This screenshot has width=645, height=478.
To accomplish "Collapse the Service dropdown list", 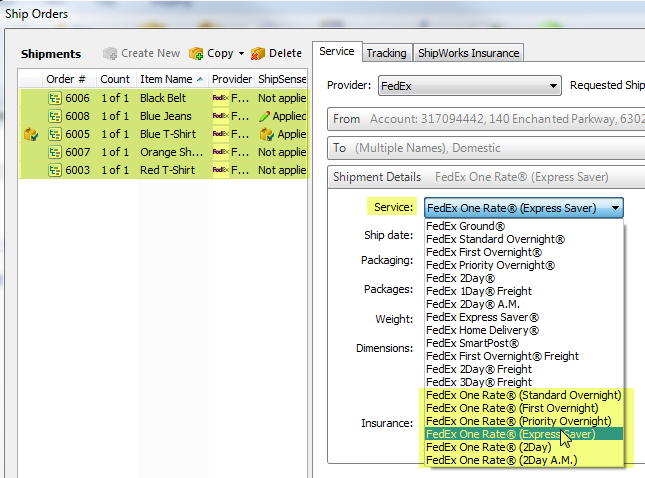I will pos(616,208).
